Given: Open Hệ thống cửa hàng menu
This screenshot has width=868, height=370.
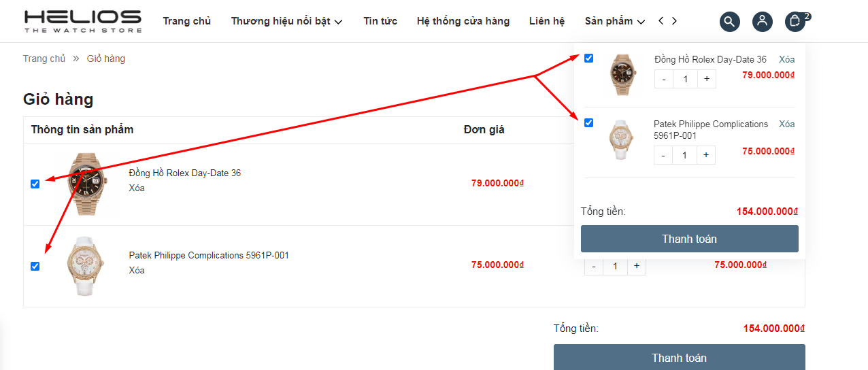Looking at the screenshot, I should click(463, 21).
